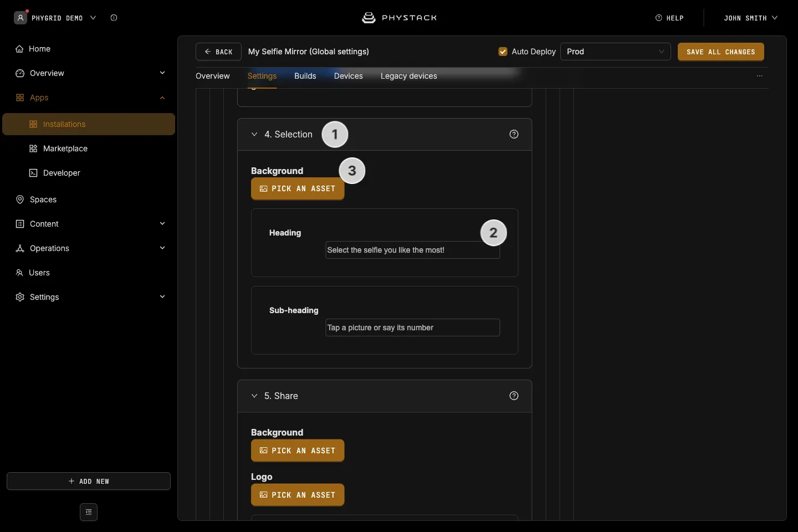Click the SAVE ALL CHANGES button
The image size is (798, 532).
pyautogui.click(x=721, y=52)
